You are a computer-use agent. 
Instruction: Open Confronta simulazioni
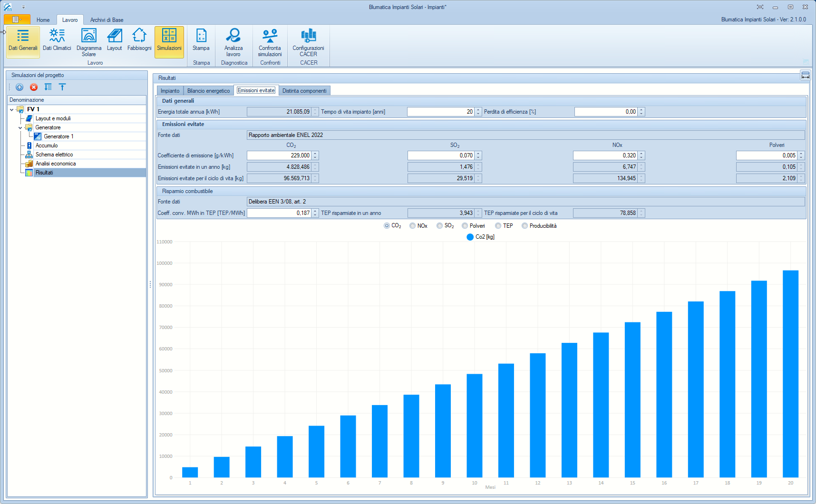(x=270, y=41)
